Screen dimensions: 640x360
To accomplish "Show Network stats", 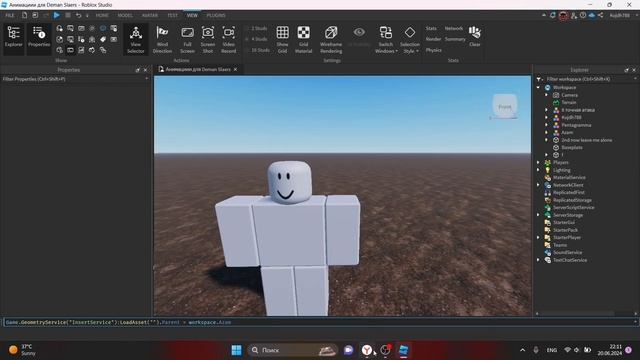I will coord(453,29).
